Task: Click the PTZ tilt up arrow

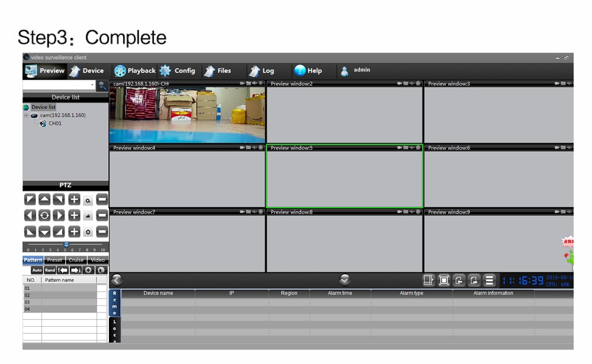Action: (x=44, y=200)
